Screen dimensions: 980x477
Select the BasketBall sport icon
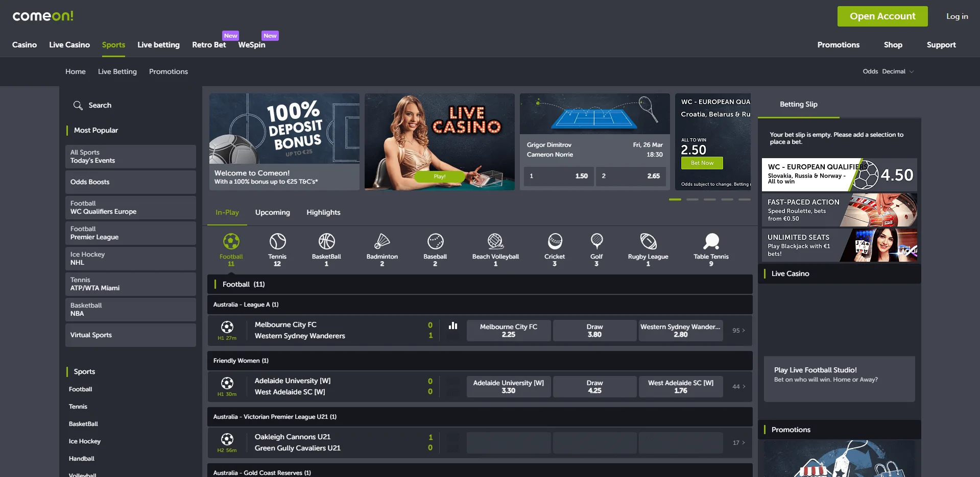[326, 242]
